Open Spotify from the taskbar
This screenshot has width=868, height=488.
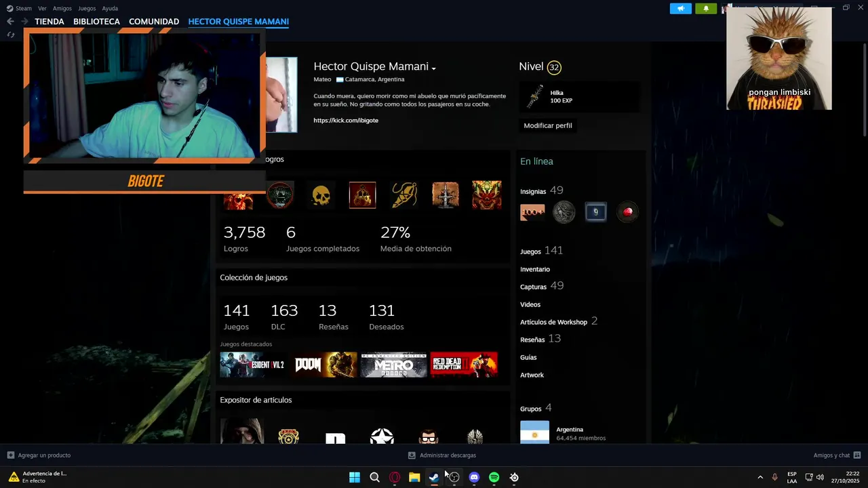[494, 477]
